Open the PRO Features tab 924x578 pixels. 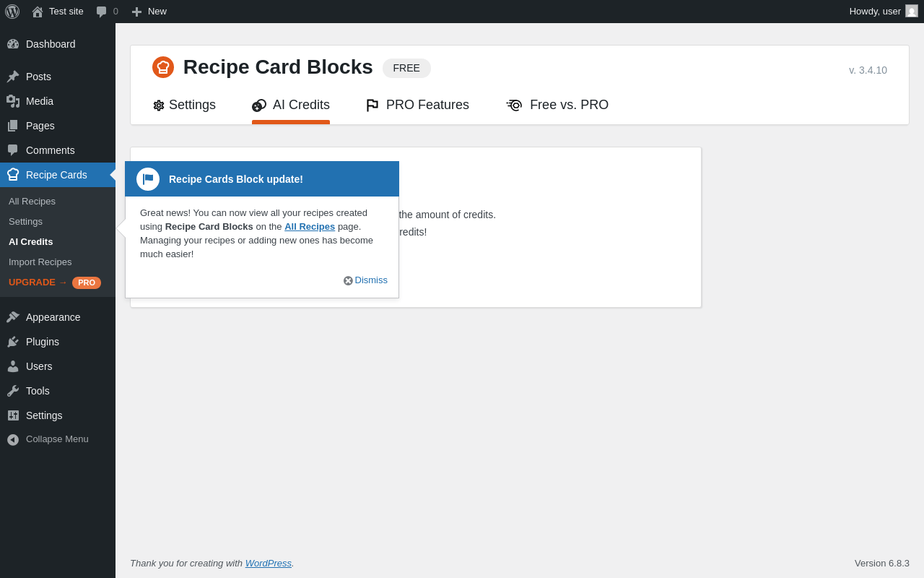click(418, 105)
